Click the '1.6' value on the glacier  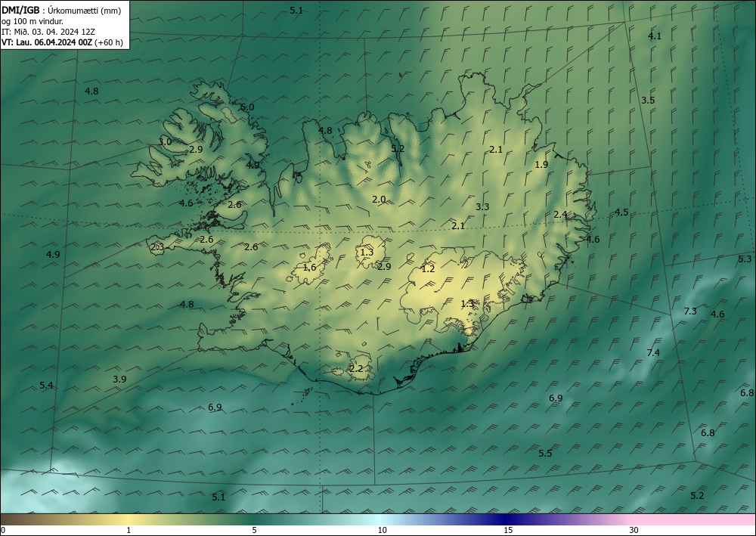[x=309, y=267]
